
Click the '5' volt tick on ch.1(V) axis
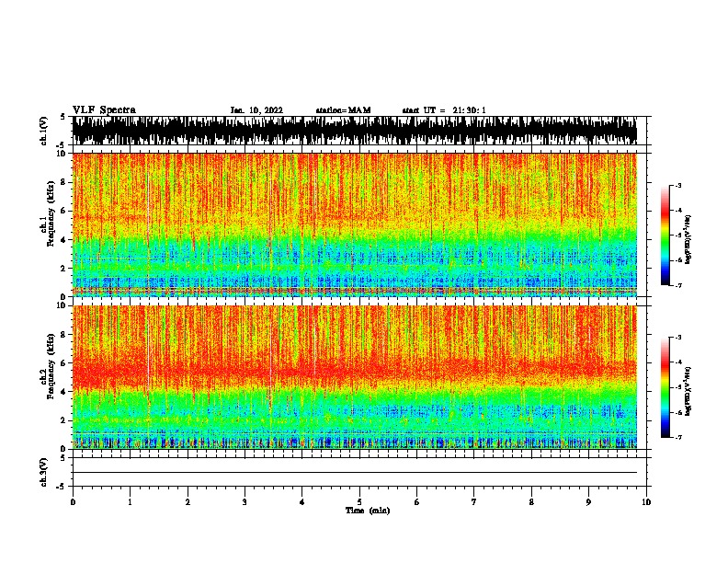click(63, 117)
